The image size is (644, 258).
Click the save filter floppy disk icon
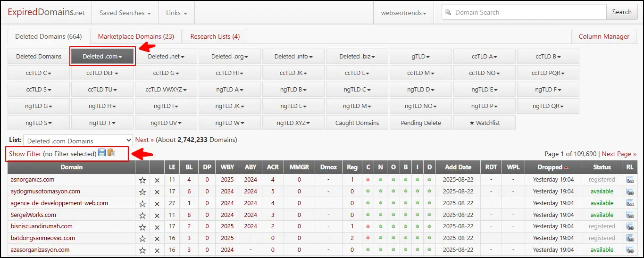pos(101,153)
